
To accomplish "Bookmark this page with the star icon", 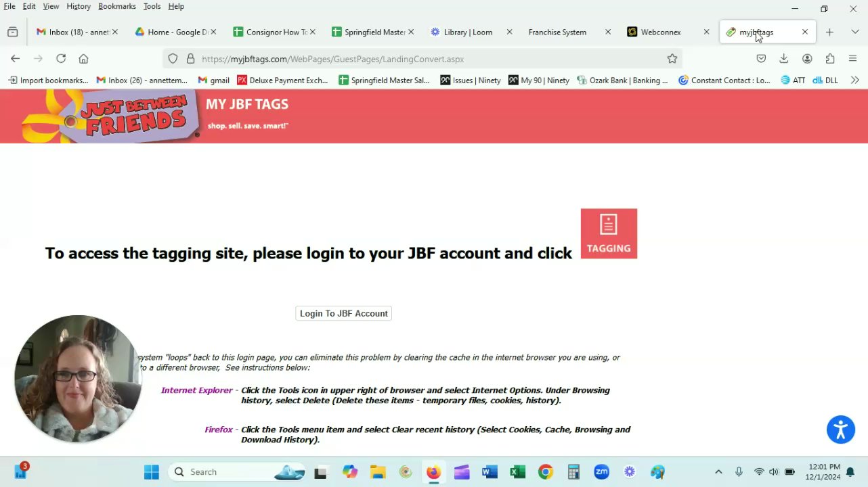I will coord(672,59).
